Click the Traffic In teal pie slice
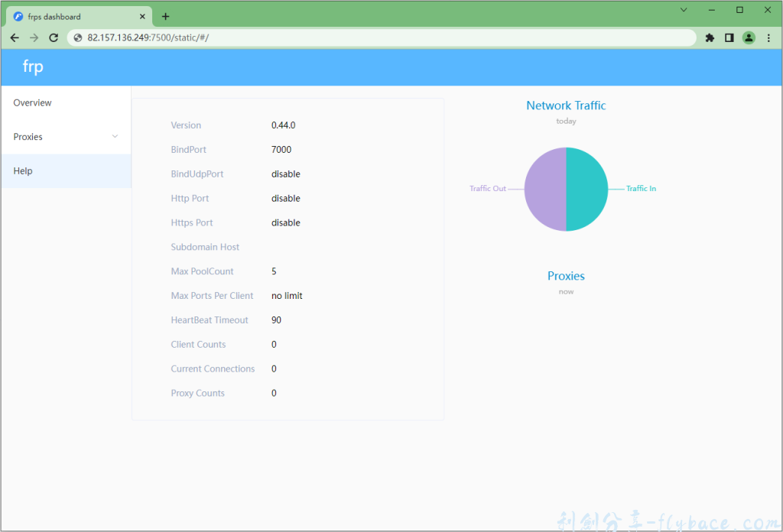 coord(587,189)
